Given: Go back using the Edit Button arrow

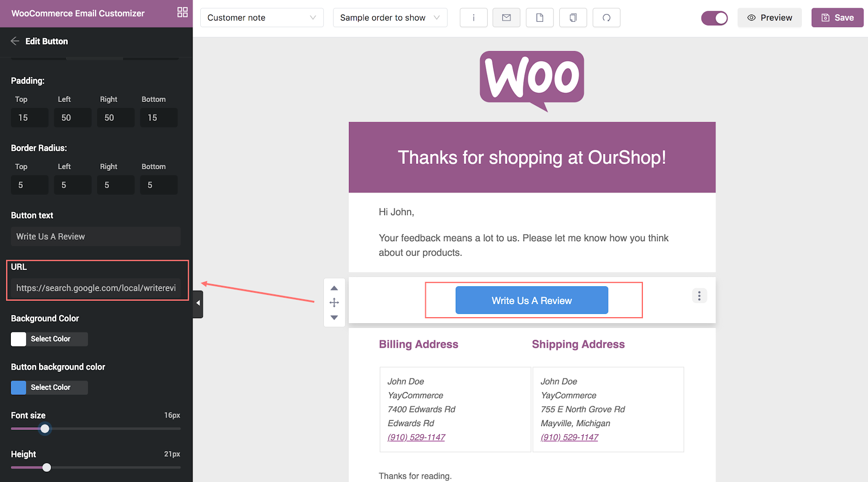Looking at the screenshot, I should click(15, 41).
